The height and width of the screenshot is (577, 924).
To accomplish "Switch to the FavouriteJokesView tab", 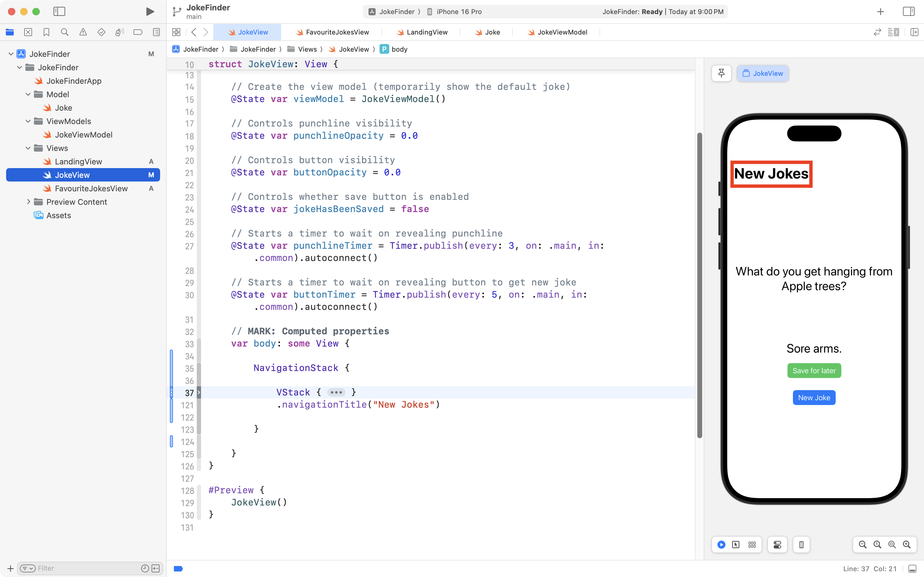I will point(337,32).
